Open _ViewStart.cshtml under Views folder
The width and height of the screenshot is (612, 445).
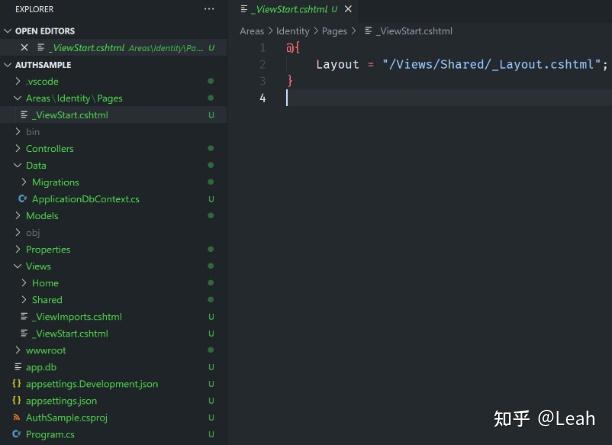pyautogui.click(x=113, y=333)
